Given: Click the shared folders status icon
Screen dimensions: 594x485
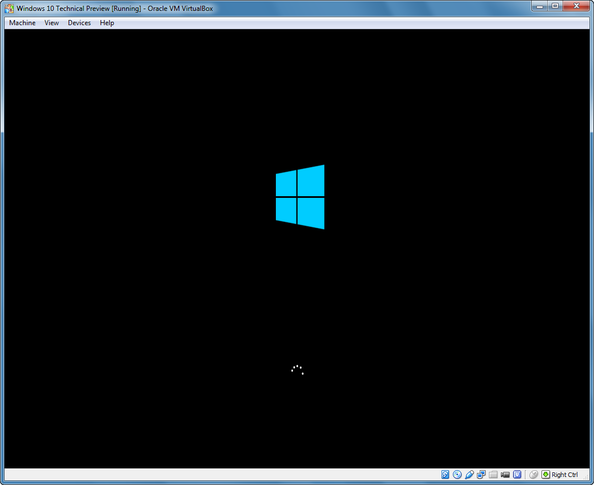Looking at the screenshot, I should 493,474.
